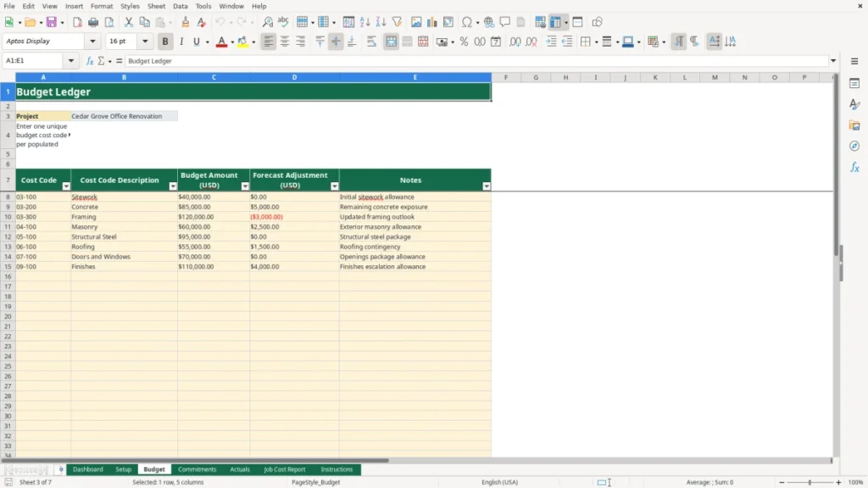Open the Tools menu
The width and height of the screenshot is (868, 488).
(x=203, y=6)
